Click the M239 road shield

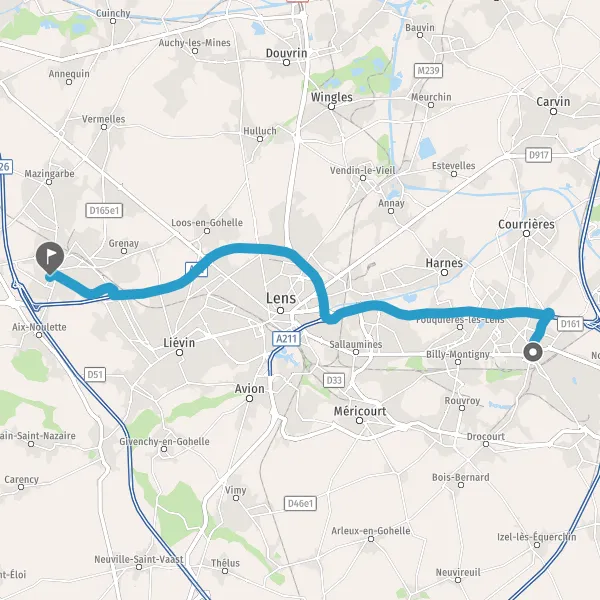tap(429, 71)
